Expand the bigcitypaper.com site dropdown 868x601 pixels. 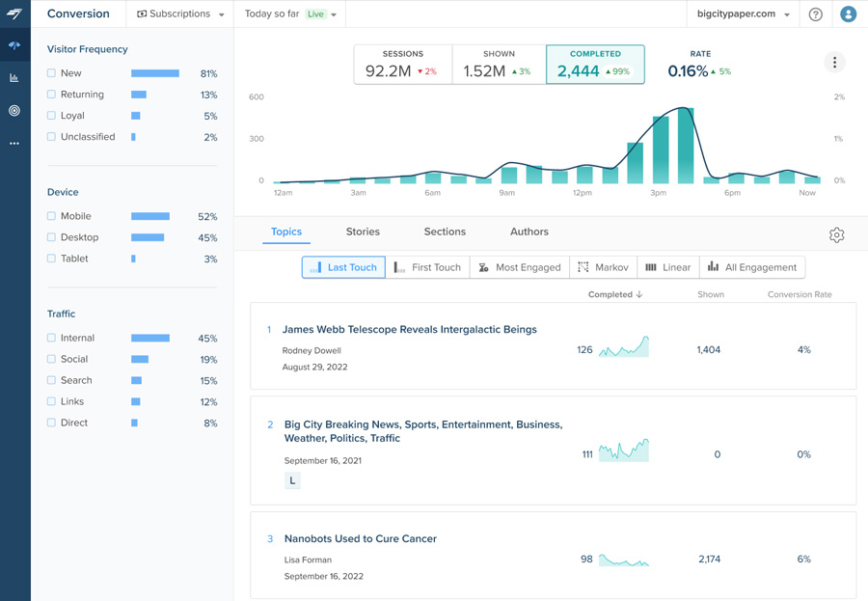point(744,14)
